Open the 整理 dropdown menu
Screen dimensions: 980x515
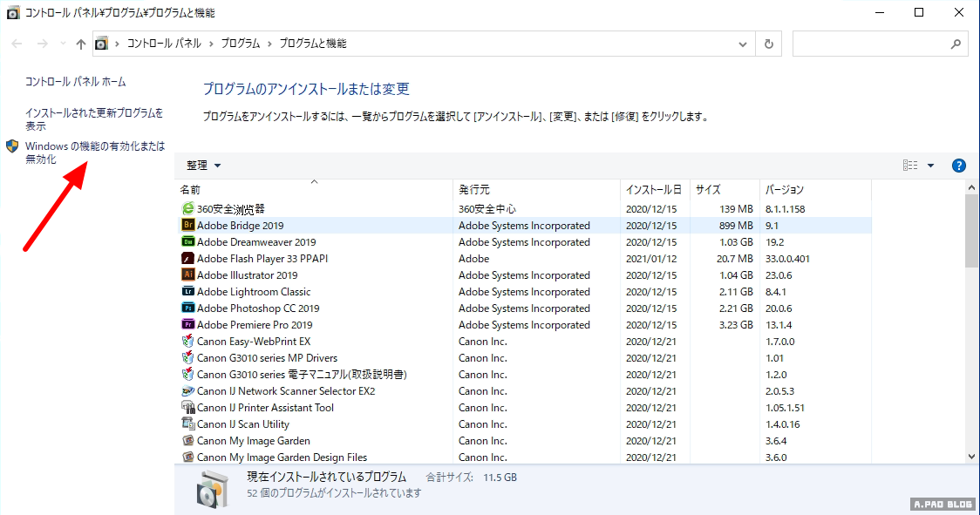204,166
